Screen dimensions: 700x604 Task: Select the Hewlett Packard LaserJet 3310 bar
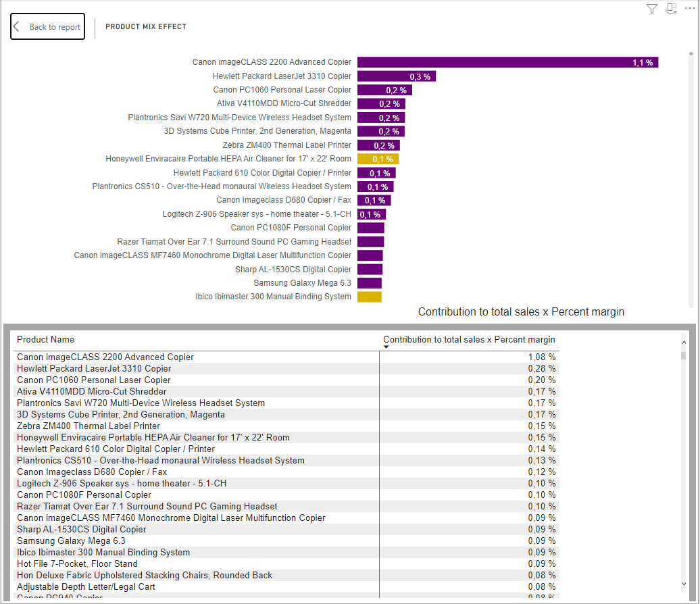coord(396,76)
